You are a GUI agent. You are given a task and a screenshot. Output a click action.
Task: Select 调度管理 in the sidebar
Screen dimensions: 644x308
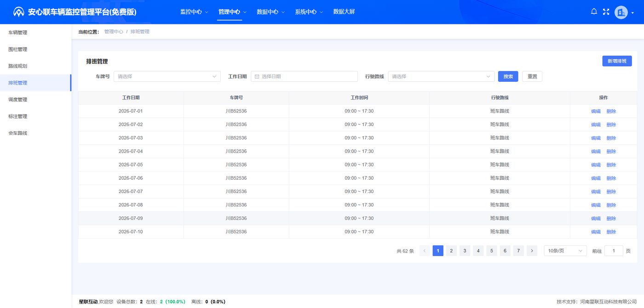click(x=35, y=99)
